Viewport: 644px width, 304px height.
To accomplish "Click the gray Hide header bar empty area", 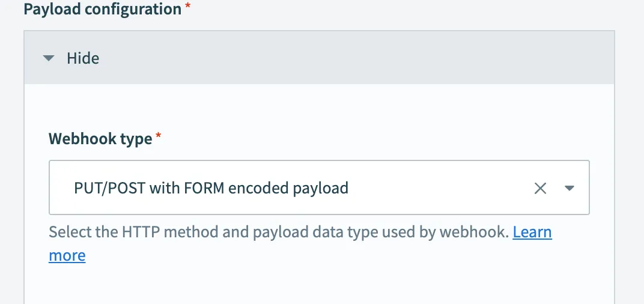I will (360, 58).
